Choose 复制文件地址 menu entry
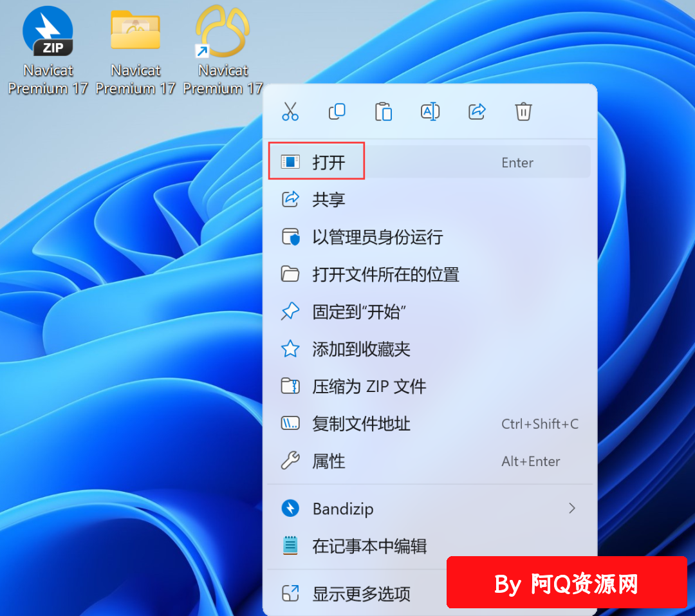Screen dimensions: 695x616 pos(429,424)
